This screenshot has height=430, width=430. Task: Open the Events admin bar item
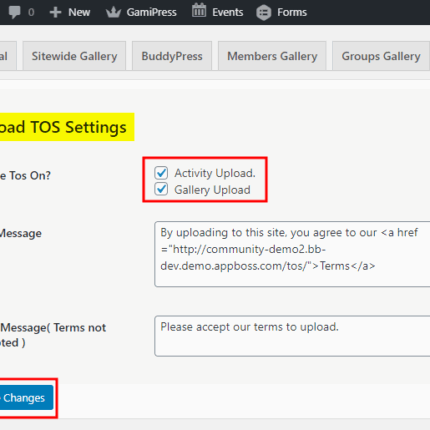click(x=217, y=12)
